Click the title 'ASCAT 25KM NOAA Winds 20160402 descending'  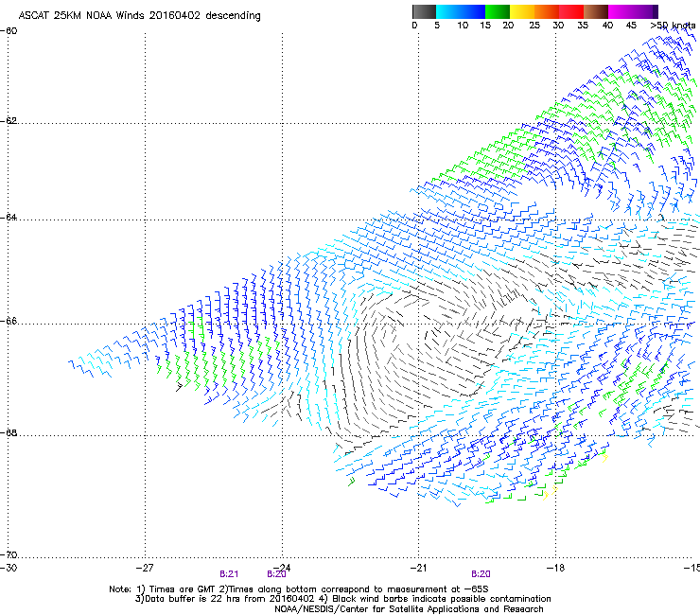(139, 15)
